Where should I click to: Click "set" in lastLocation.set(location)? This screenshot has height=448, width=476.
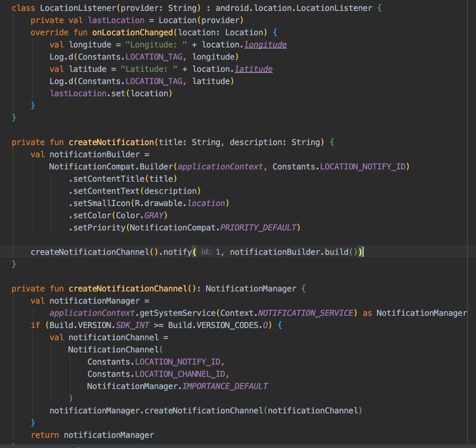[x=118, y=93]
